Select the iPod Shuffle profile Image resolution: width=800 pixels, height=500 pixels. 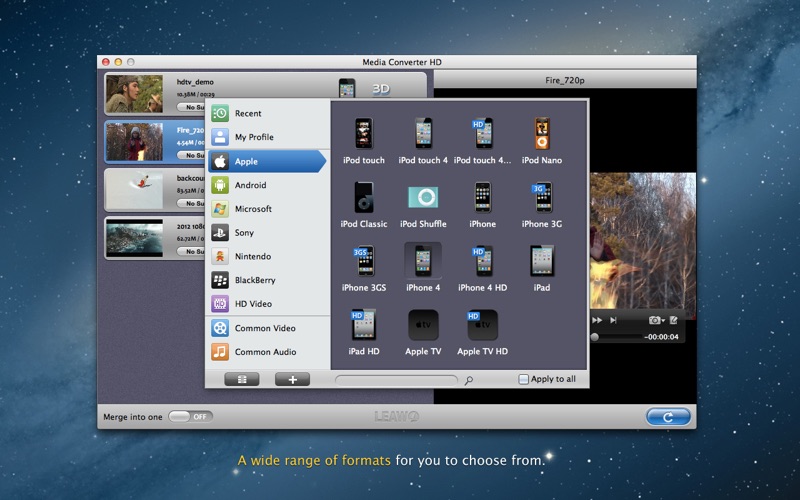(x=423, y=204)
